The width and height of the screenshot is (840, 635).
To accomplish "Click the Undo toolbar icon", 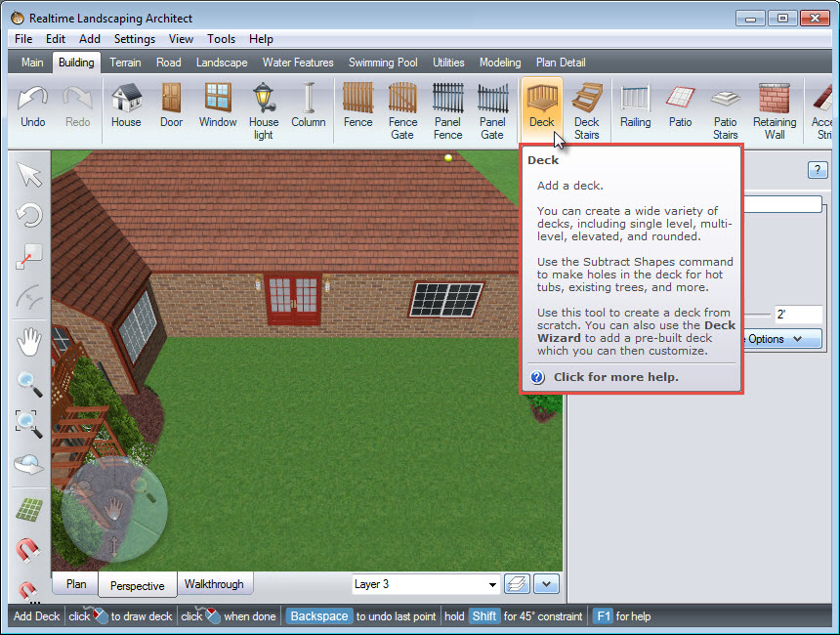I will [x=32, y=106].
